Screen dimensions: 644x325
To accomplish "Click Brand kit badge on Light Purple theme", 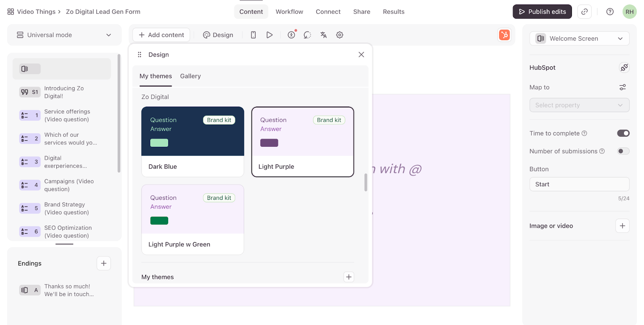I will click(x=329, y=120).
